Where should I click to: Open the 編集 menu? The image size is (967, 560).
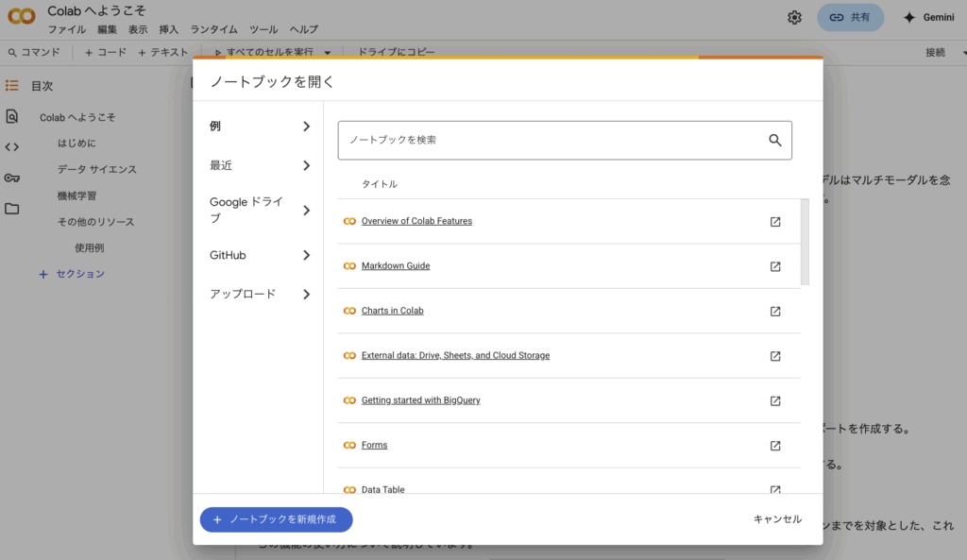pyautogui.click(x=108, y=29)
